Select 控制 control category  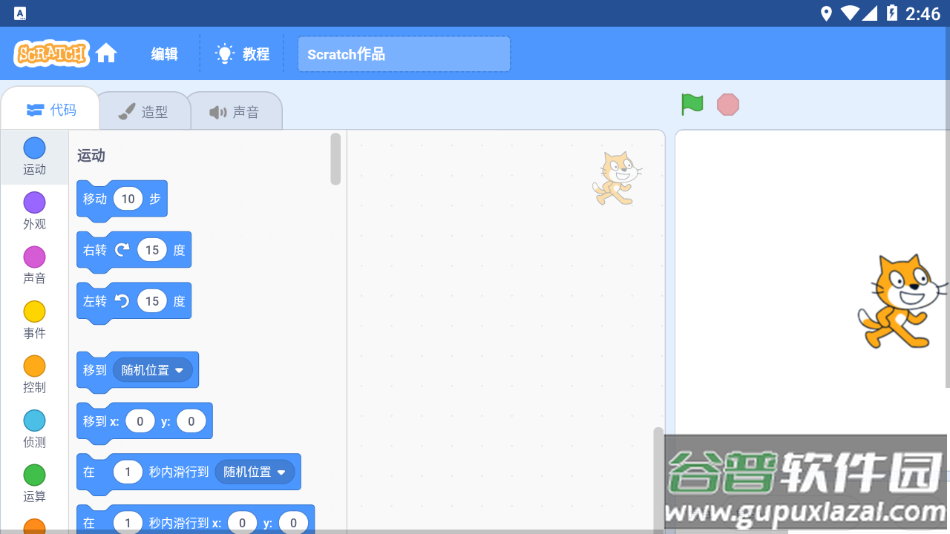pos(35,375)
